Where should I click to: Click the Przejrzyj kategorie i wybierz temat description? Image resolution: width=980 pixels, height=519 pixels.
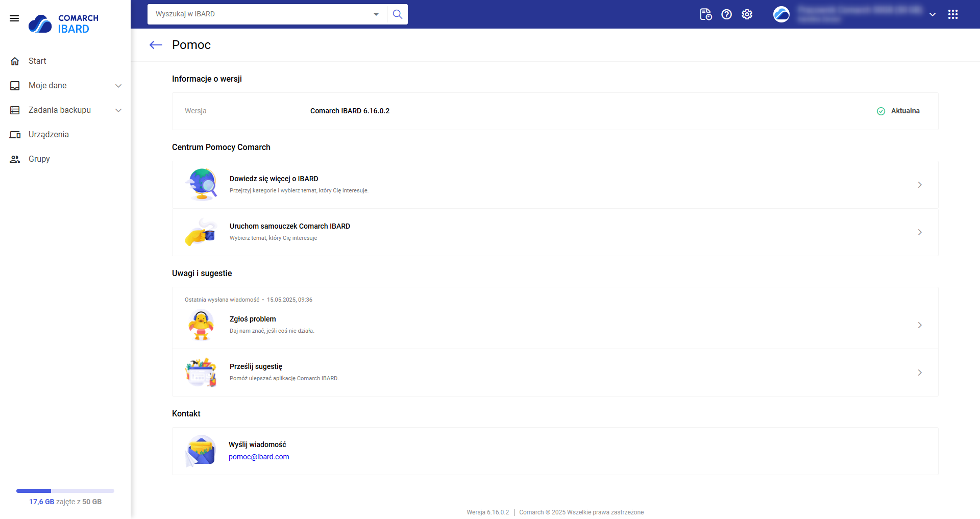(299, 190)
